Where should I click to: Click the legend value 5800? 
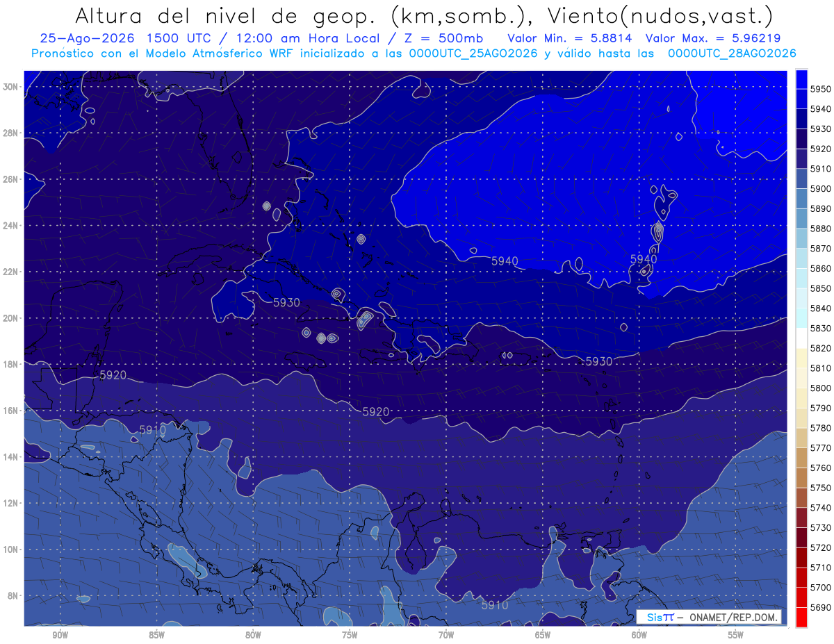coord(820,388)
